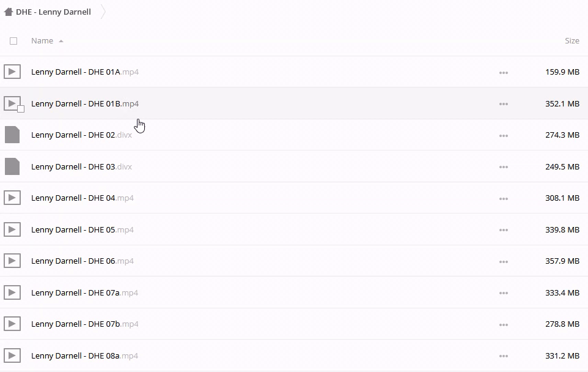Screen dimensions: 588x372
Task: Sort files by the Name column
Action: tap(42, 41)
